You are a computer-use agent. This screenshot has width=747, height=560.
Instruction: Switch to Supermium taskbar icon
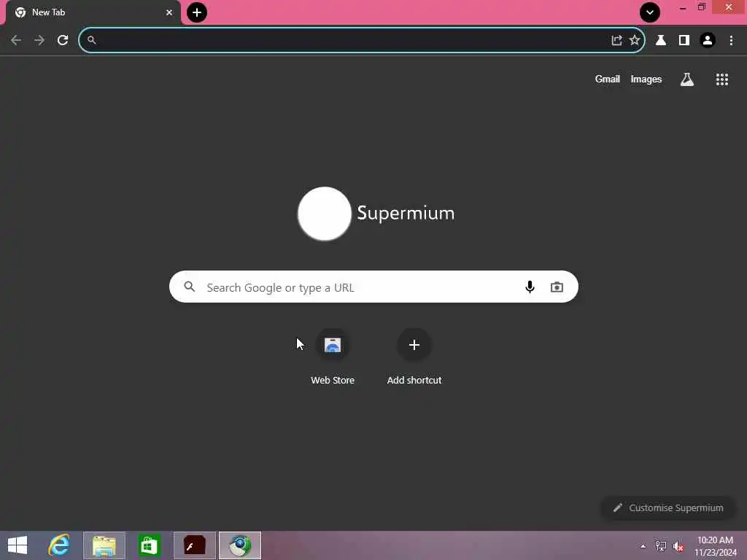pyautogui.click(x=239, y=545)
